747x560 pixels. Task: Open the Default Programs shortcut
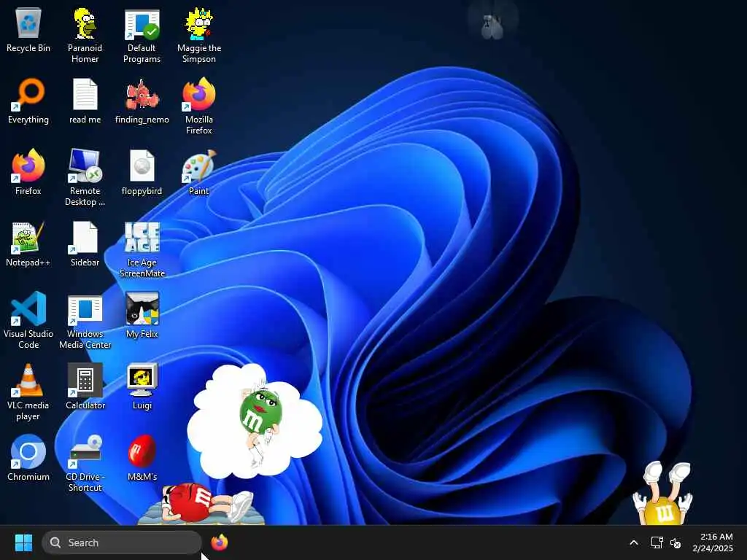point(142,35)
